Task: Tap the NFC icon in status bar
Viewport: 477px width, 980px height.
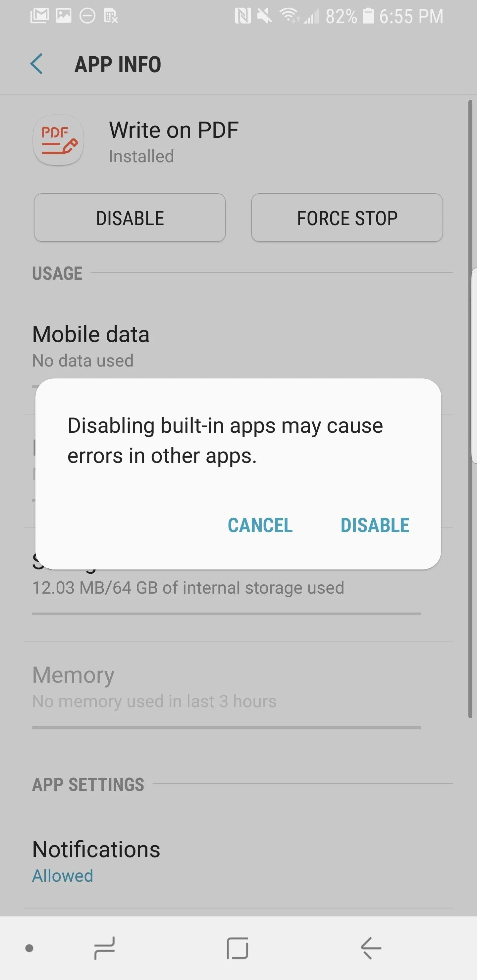Action: click(243, 16)
